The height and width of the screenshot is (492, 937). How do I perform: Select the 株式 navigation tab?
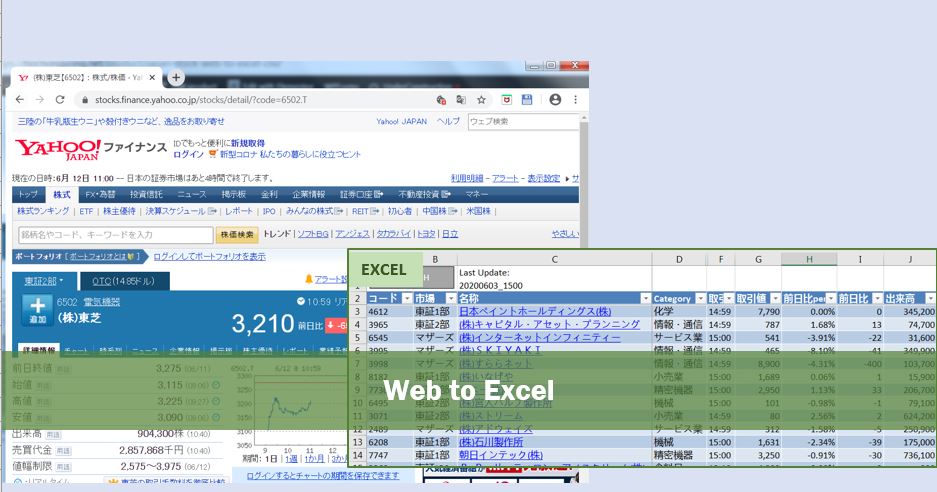(61, 194)
